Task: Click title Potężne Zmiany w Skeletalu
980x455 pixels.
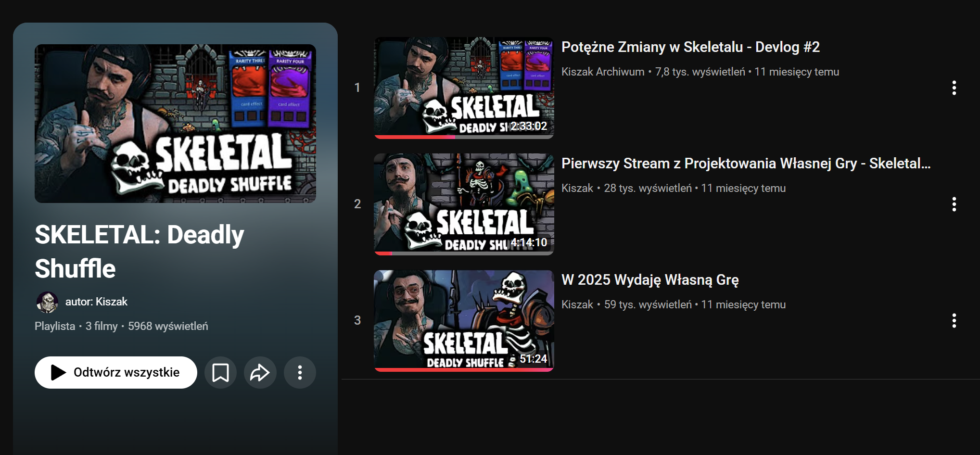Action: click(690, 47)
